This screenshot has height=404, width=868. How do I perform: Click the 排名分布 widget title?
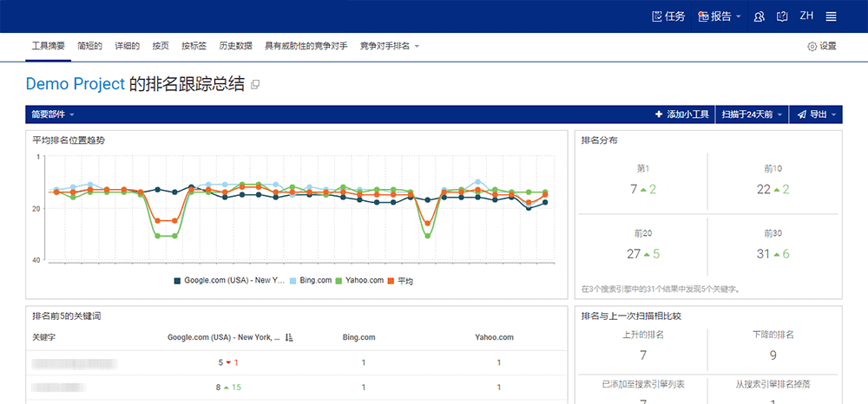(600, 140)
